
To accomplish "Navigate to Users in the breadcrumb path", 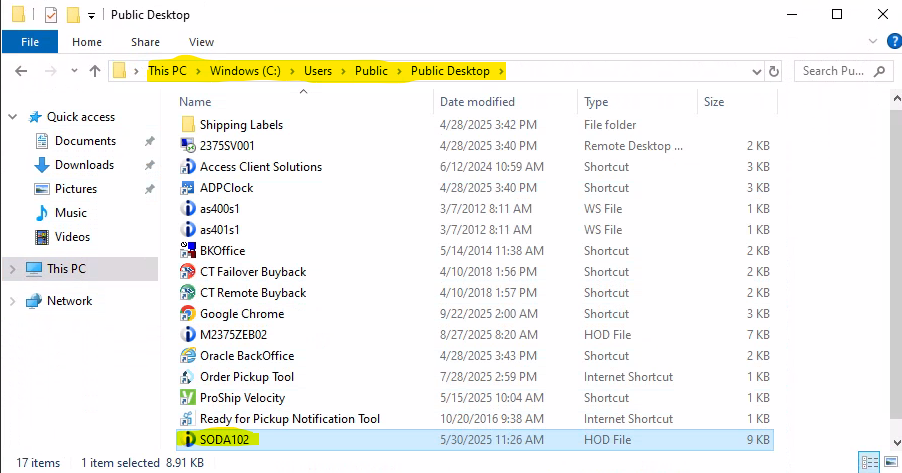I will (x=333, y=71).
